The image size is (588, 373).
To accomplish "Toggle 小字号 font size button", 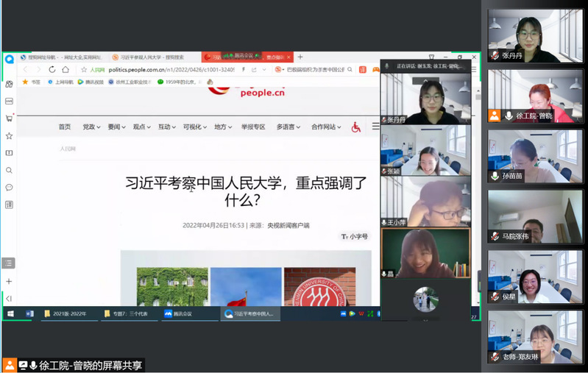I will coord(354,236).
